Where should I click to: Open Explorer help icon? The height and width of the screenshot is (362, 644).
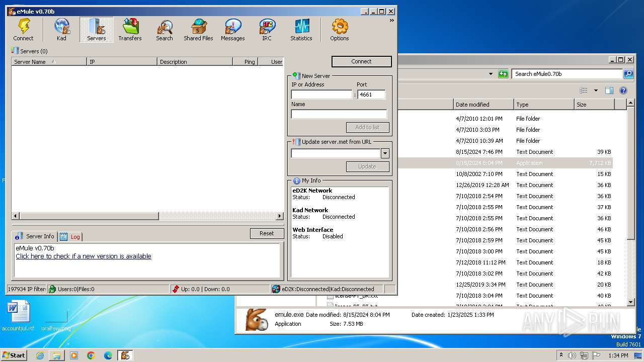pos(623,91)
